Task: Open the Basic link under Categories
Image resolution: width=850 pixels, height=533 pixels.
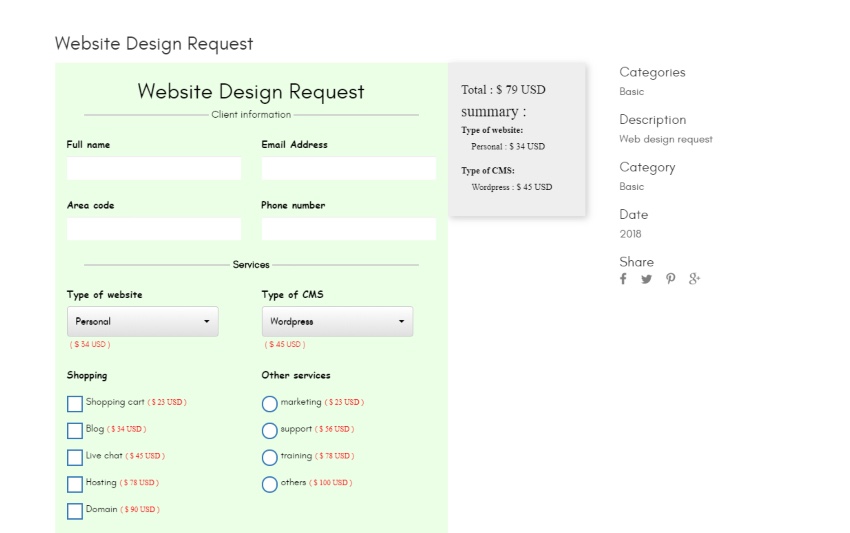Action: coord(632,92)
